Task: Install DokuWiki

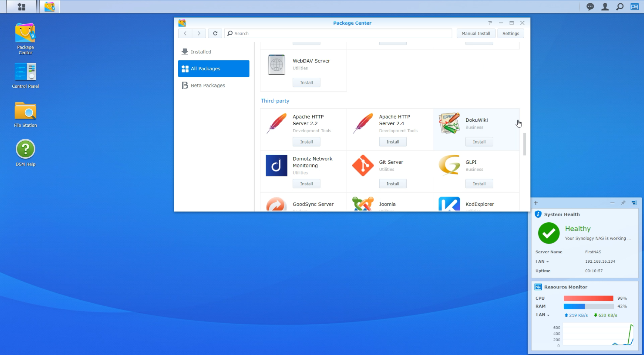Action: pyautogui.click(x=479, y=142)
